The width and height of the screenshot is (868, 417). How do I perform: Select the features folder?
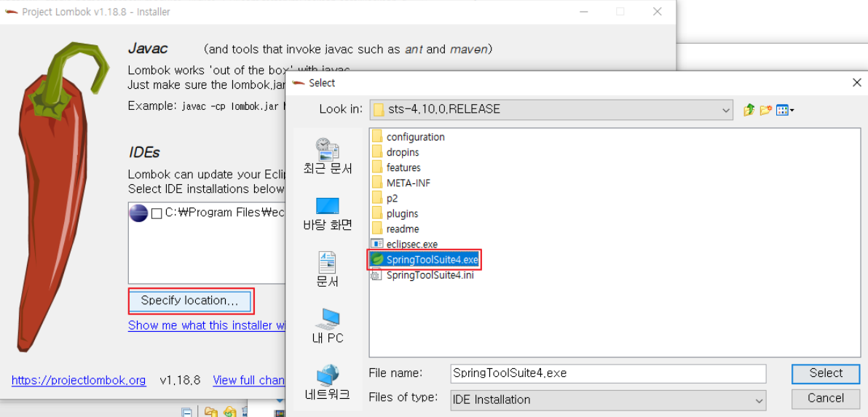397,167
